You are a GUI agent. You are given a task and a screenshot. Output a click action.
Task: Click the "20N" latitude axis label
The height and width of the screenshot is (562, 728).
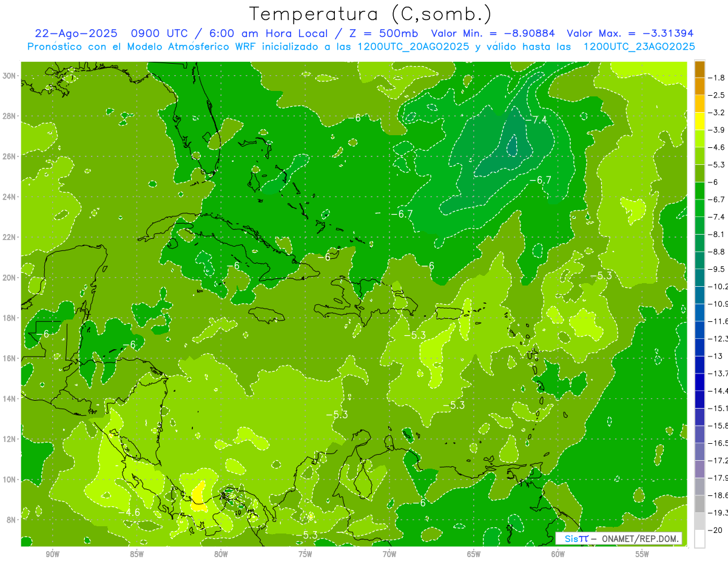pos(10,278)
